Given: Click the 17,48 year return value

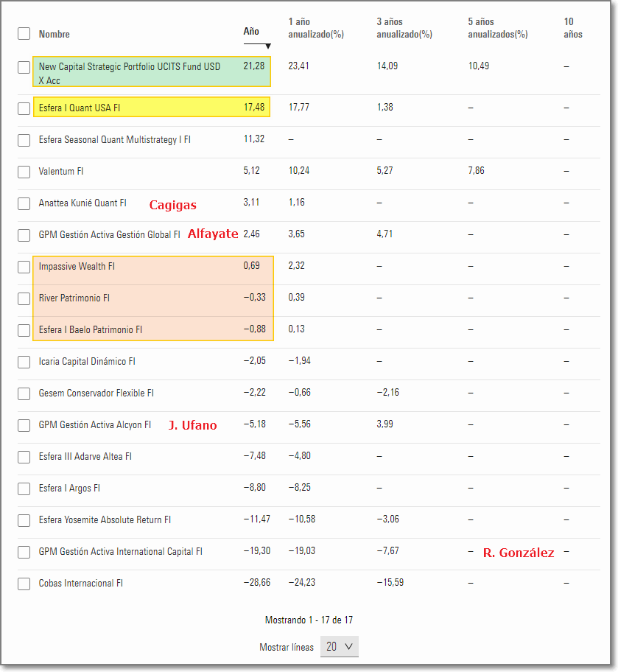Looking at the screenshot, I should click(x=254, y=107).
